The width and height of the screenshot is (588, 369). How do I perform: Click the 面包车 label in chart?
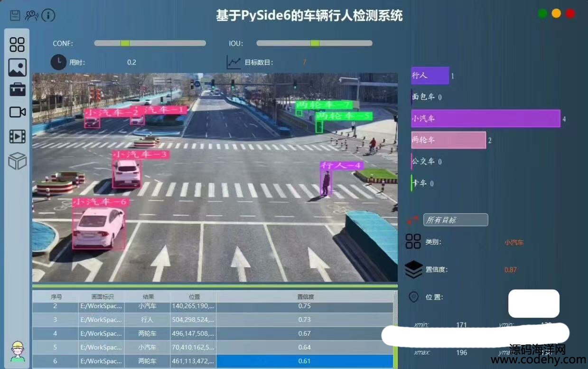pos(423,97)
